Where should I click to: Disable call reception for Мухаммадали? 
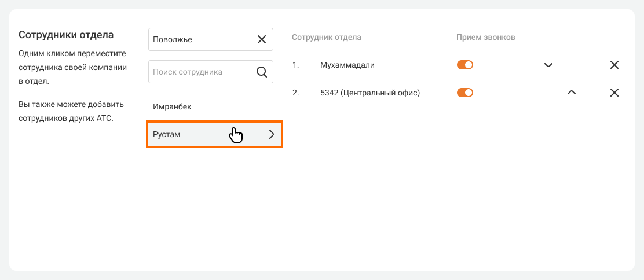click(465, 65)
